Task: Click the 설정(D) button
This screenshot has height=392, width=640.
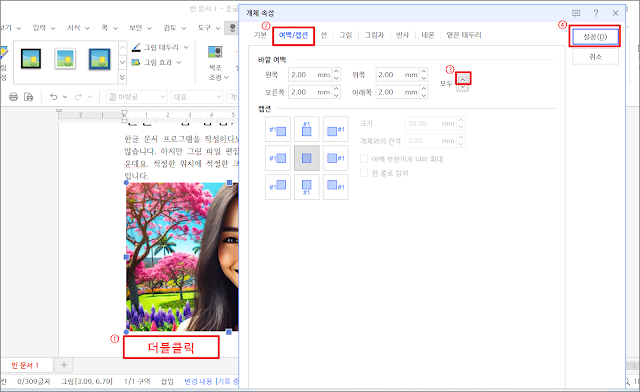Action: pyautogui.click(x=595, y=37)
